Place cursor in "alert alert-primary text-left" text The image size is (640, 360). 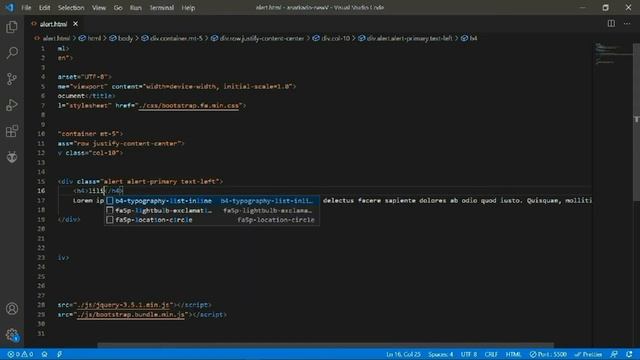[x=160, y=181]
